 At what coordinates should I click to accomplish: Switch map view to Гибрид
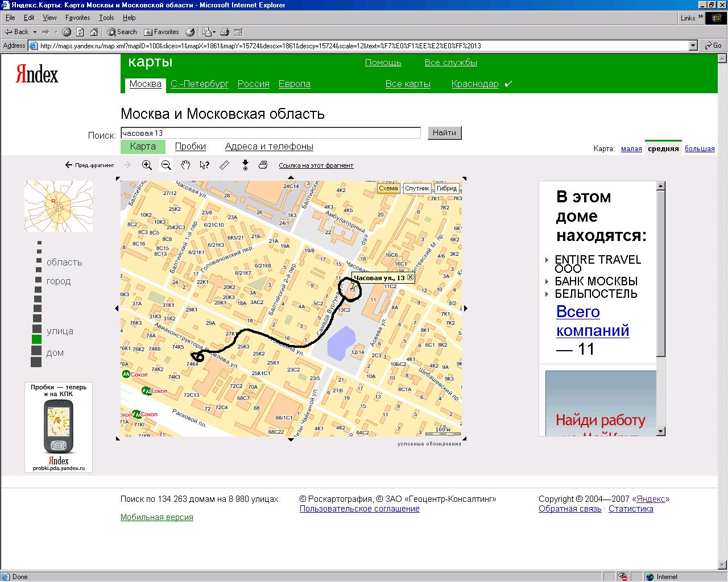(x=447, y=189)
